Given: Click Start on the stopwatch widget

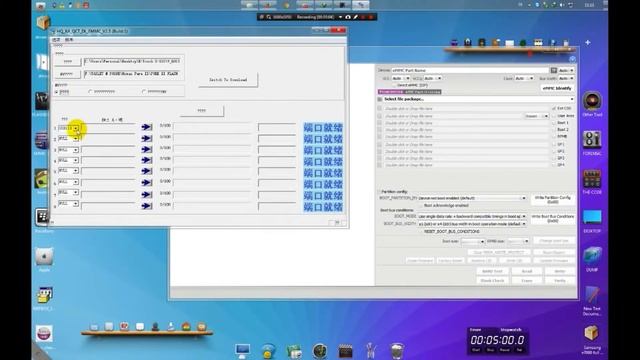Looking at the screenshot, I should 476,350.
